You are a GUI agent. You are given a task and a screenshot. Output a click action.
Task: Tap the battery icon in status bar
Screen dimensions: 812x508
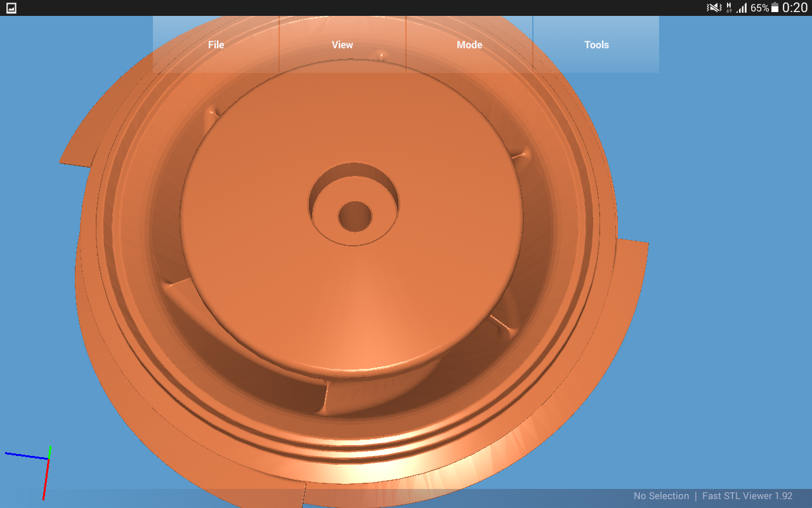pos(775,8)
